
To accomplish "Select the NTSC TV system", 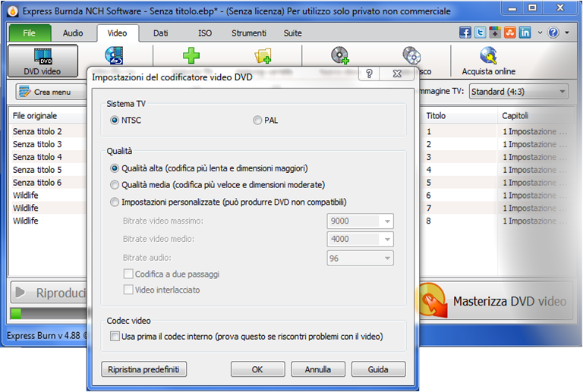I will (x=126, y=121).
